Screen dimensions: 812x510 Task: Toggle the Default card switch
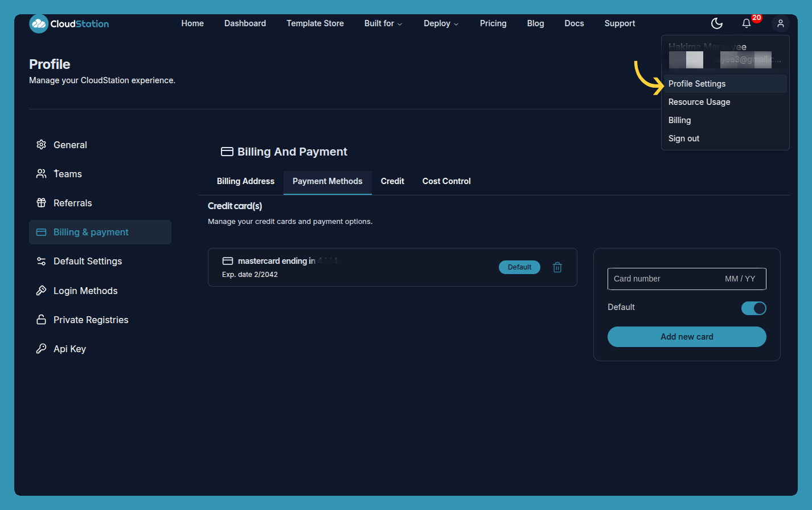pos(753,308)
